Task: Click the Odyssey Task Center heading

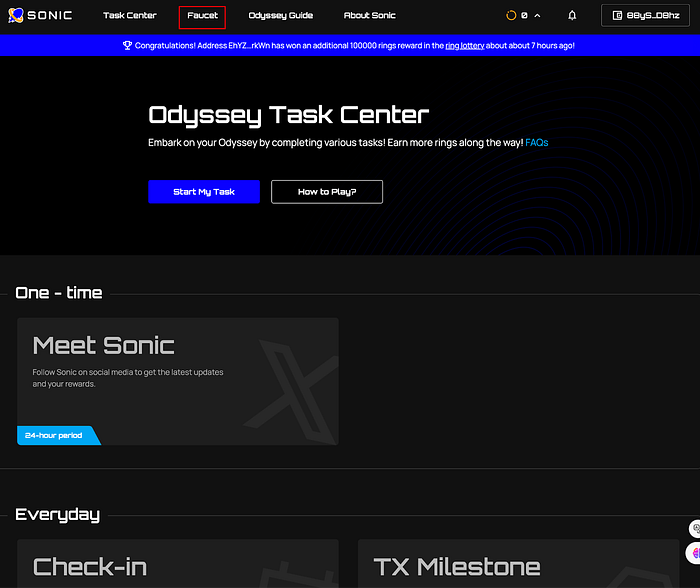Action: [288, 115]
